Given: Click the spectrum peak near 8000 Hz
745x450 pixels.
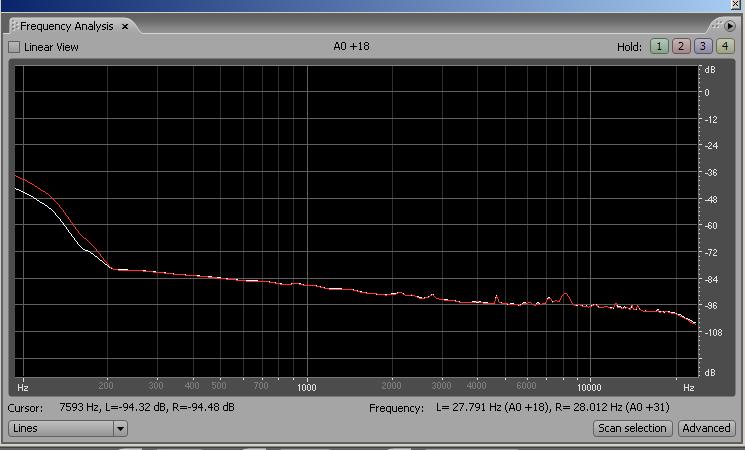Looking at the screenshot, I should click(x=565, y=295).
